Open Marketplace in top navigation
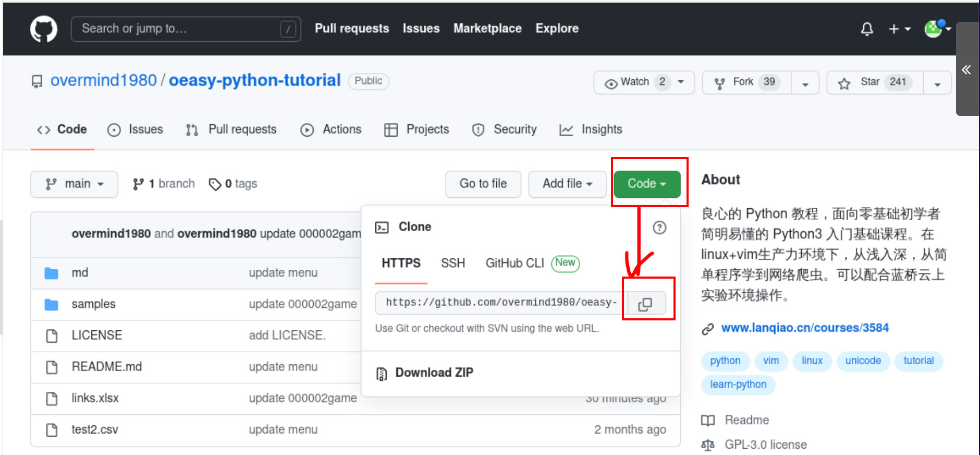This screenshot has width=980, height=455. (487, 29)
